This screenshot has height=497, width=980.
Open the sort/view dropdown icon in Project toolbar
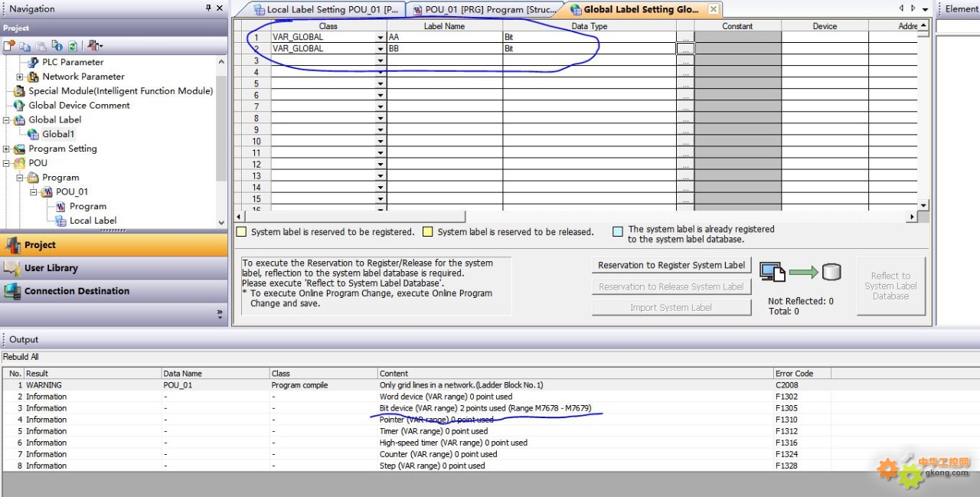pyautogui.click(x=95, y=46)
